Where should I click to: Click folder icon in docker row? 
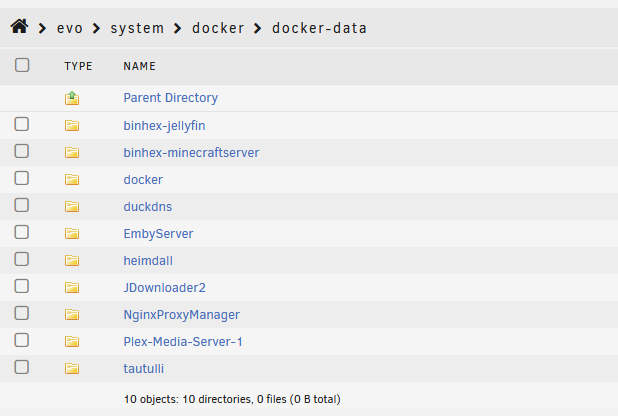click(72, 179)
